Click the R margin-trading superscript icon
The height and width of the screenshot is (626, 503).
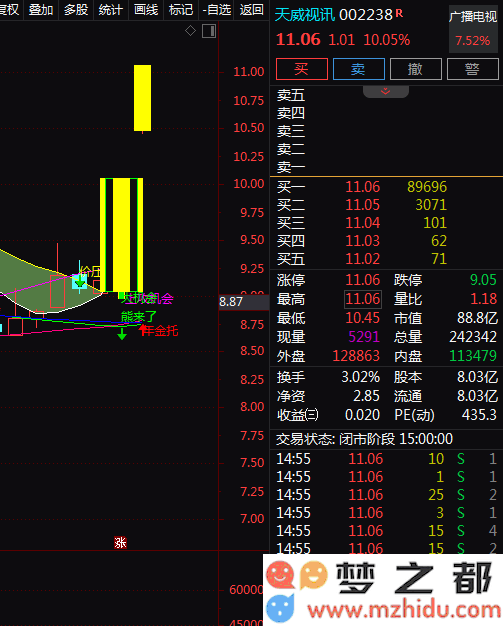[399, 13]
